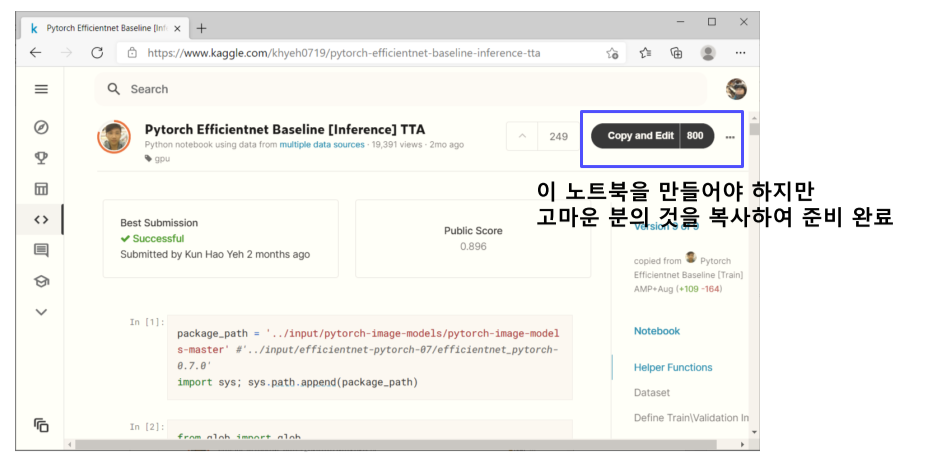Open Competitions trophy icon in sidebar

[41, 158]
